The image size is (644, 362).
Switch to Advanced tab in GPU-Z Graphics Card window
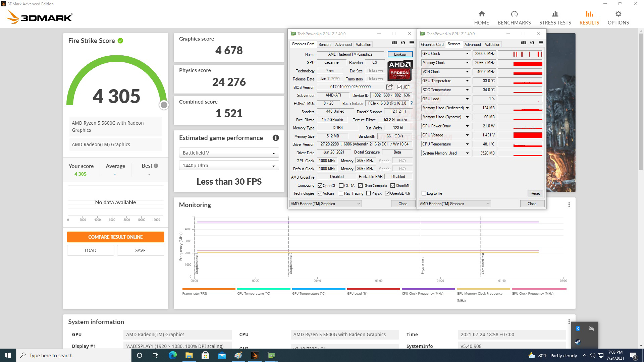point(343,45)
